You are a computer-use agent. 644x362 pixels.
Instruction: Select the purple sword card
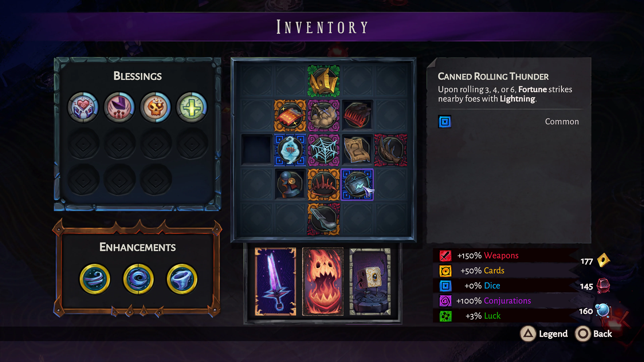pos(275,282)
